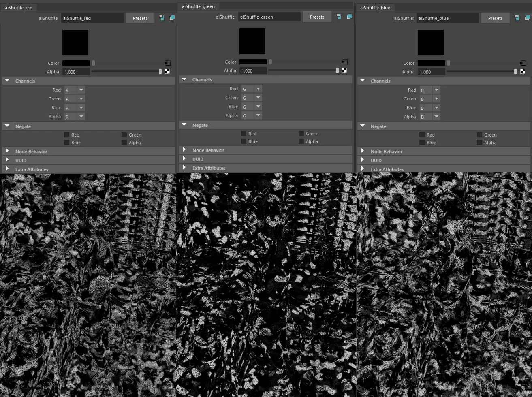Expand Extra Attributes section in aiShuffle_blue

[x=362, y=169]
